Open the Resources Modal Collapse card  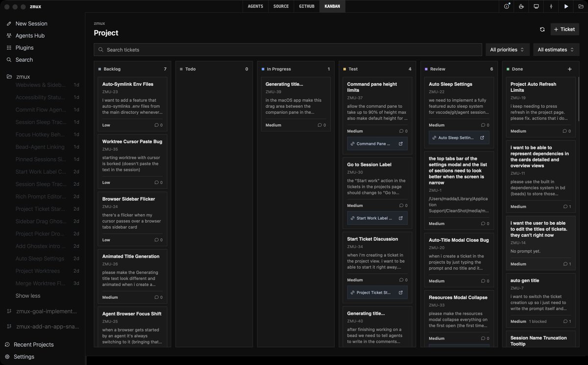click(x=459, y=319)
